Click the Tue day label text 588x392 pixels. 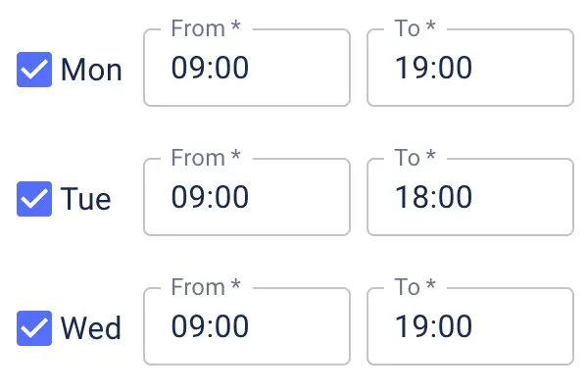click(x=86, y=199)
